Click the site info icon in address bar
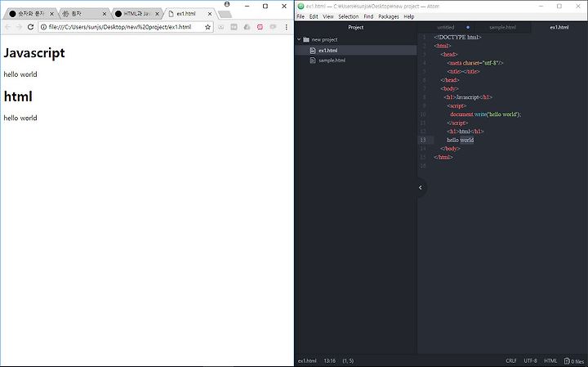 pos(43,27)
